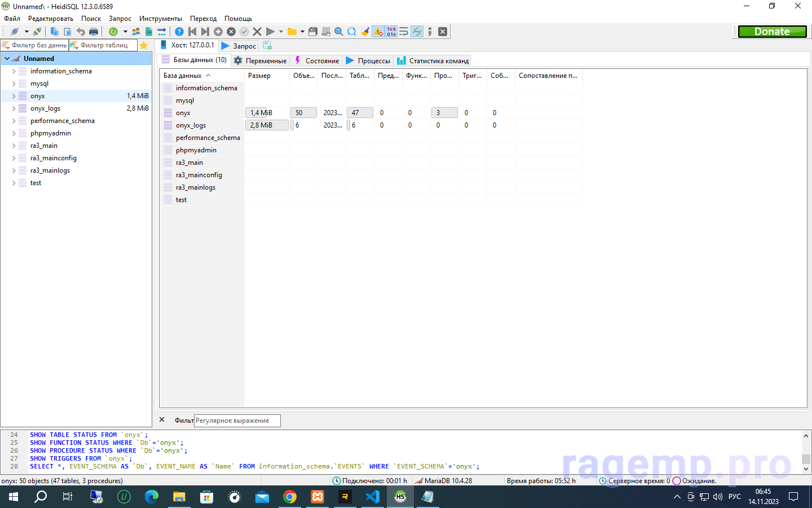Toggle the binary 100/010 display button
This screenshot has width=812, height=508.
pyautogui.click(x=391, y=32)
